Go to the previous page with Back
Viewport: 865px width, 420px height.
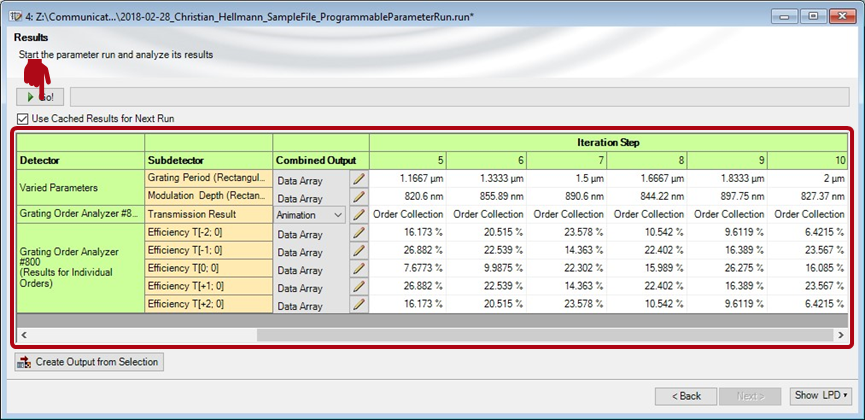[x=685, y=395]
